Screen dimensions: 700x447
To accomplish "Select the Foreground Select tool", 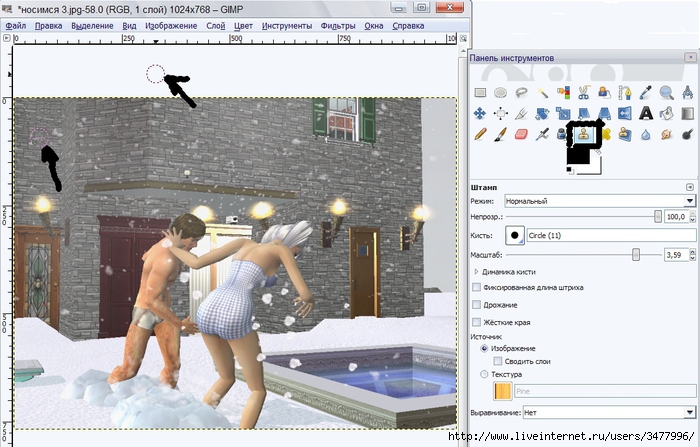I will click(x=604, y=93).
